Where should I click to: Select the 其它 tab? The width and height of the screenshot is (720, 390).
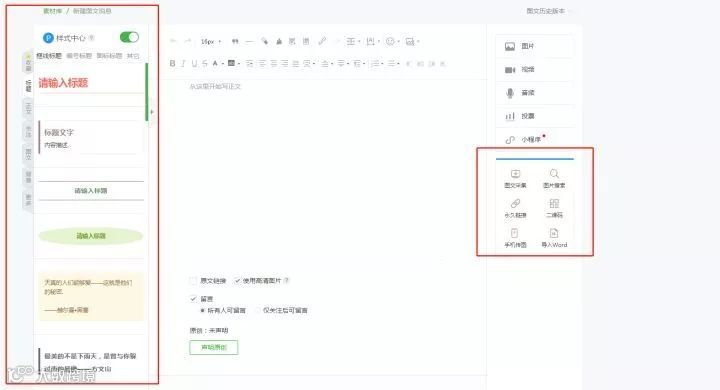(x=133, y=56)
